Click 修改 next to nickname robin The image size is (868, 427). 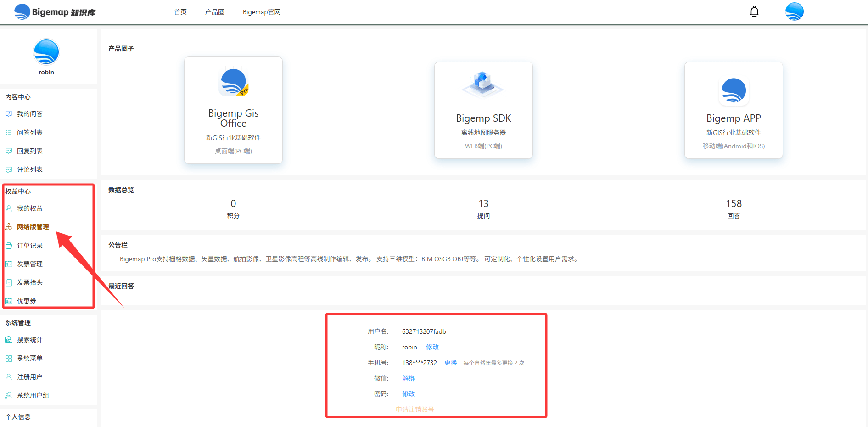432,347
